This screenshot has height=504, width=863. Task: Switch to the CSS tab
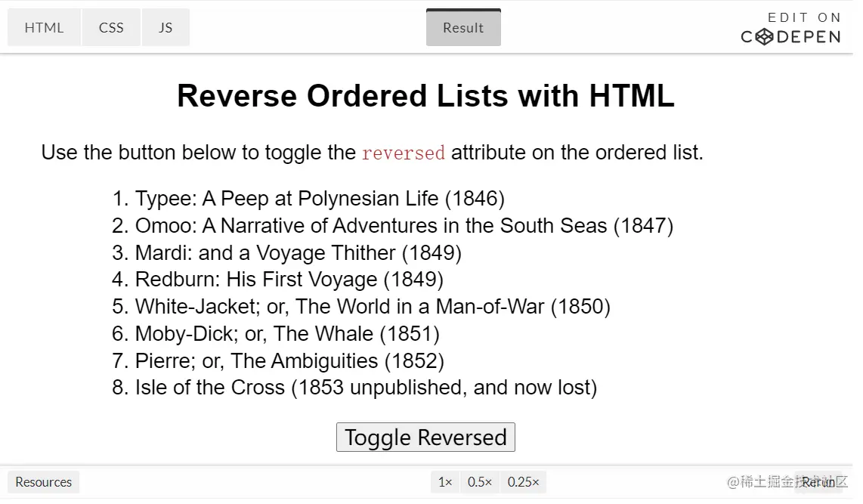111,28
